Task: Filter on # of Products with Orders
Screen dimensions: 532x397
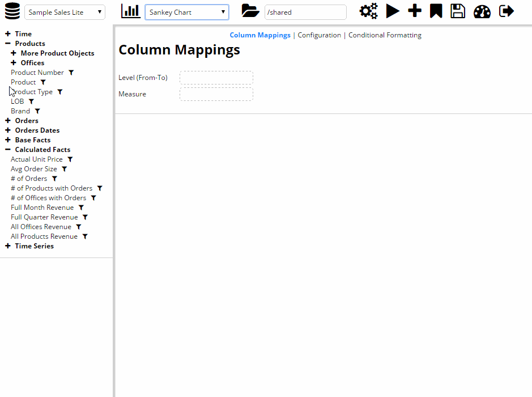Action: (x=100, y=188)
